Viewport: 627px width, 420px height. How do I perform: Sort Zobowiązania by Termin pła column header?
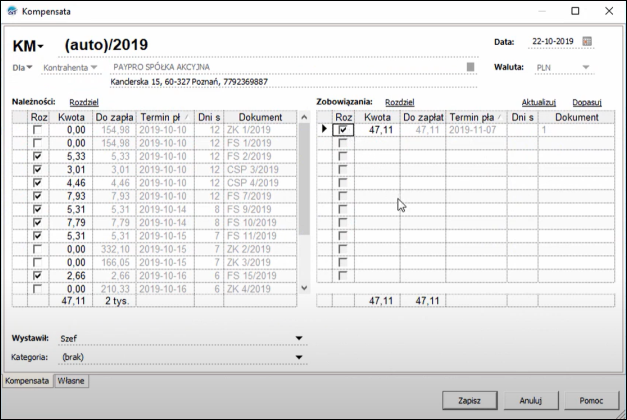[476, 117]
